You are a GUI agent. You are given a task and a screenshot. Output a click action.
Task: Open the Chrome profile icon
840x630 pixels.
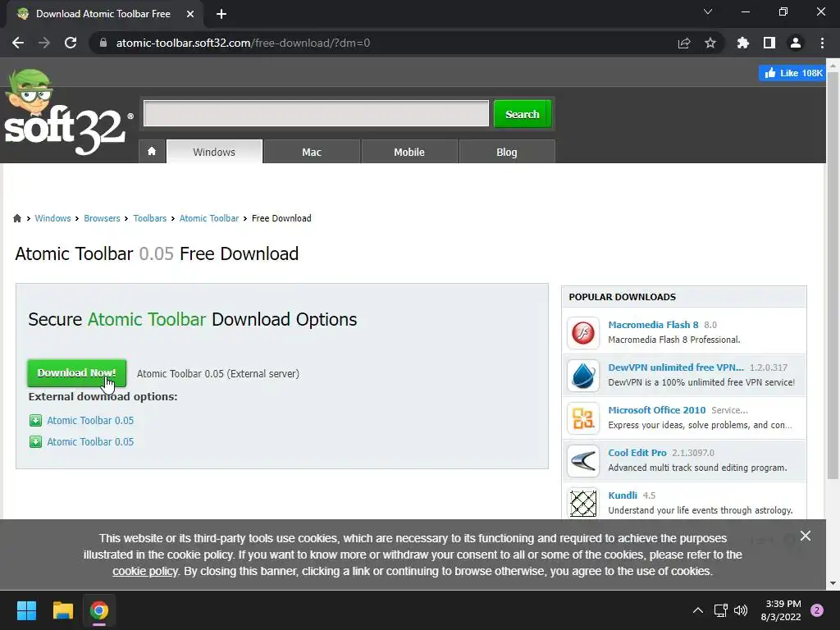pyautogui.click(x=796, y=43)
